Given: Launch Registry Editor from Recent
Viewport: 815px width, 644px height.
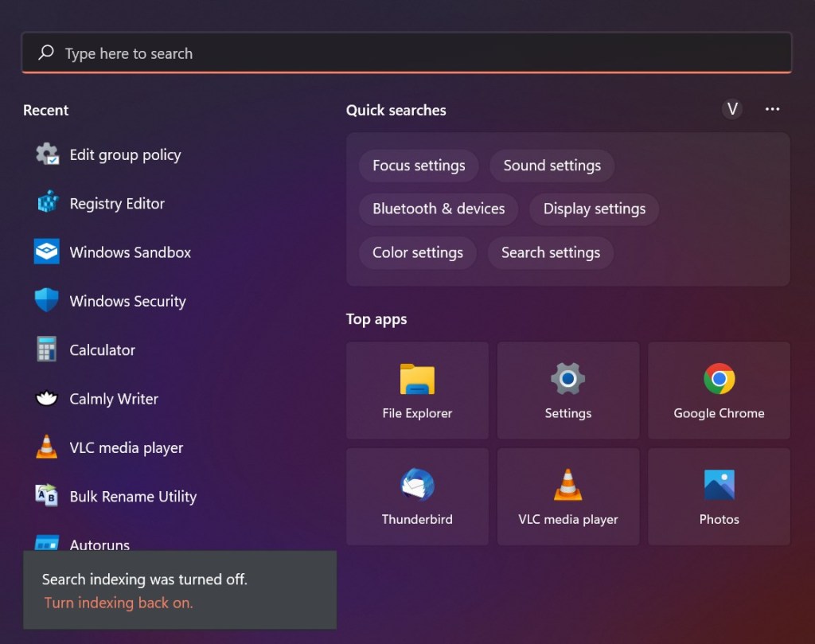Looking at the screenshot, I should [116, 204].
